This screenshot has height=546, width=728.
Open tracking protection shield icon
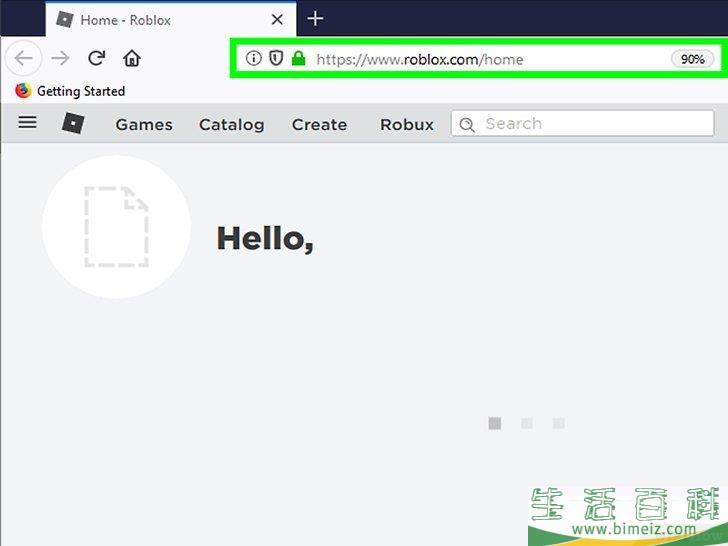click(x=276, y=58)
